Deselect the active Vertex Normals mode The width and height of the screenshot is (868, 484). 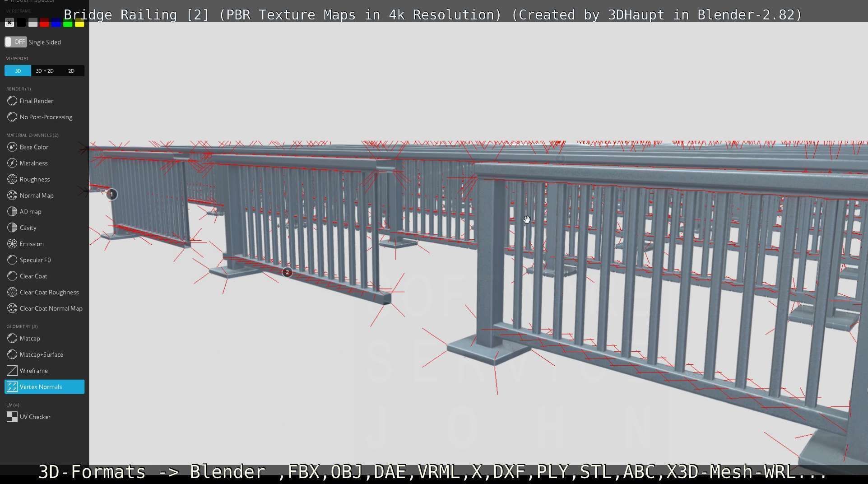pos(44,387)
